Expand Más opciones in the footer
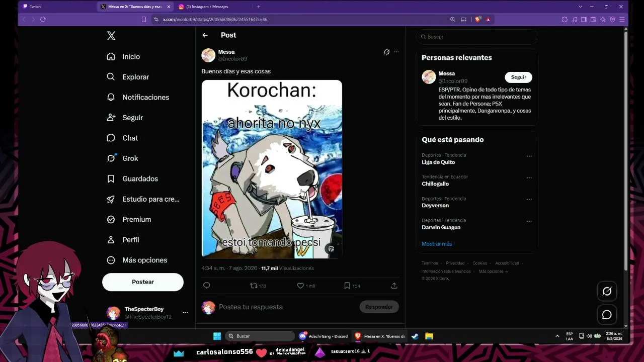The image size is (644, 362). 493,271
